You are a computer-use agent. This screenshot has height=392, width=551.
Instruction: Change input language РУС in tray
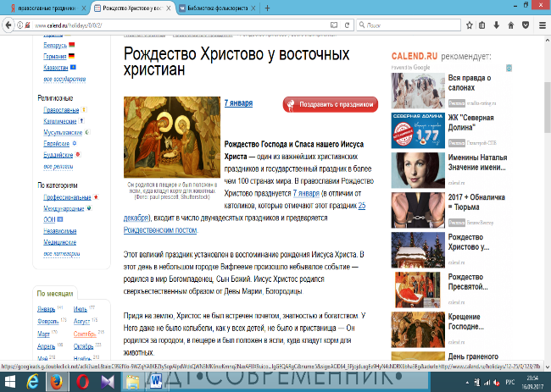coord(509,382)
